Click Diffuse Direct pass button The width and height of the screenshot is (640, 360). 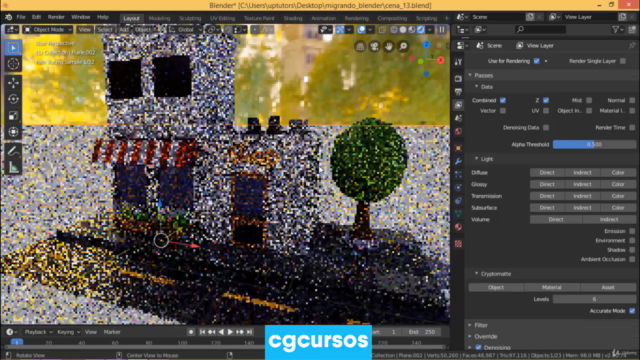click(x=547, y=173)
